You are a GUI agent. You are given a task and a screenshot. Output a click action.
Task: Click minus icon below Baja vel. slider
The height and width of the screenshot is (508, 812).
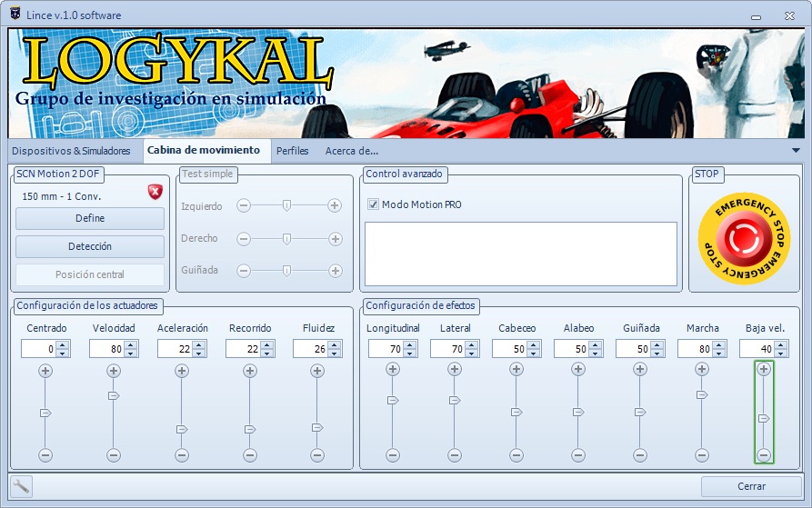(x=763, y=455)
